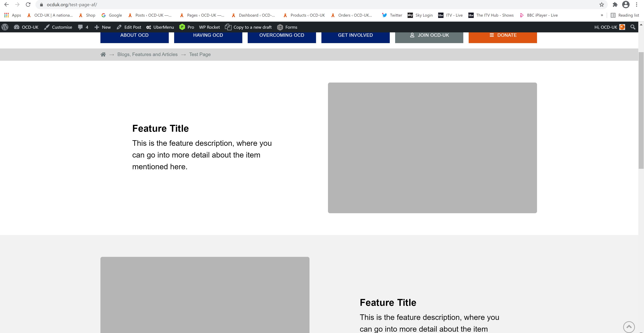
Task: Expand hidden bookmarks with the chevron
Action: [602, 15]
